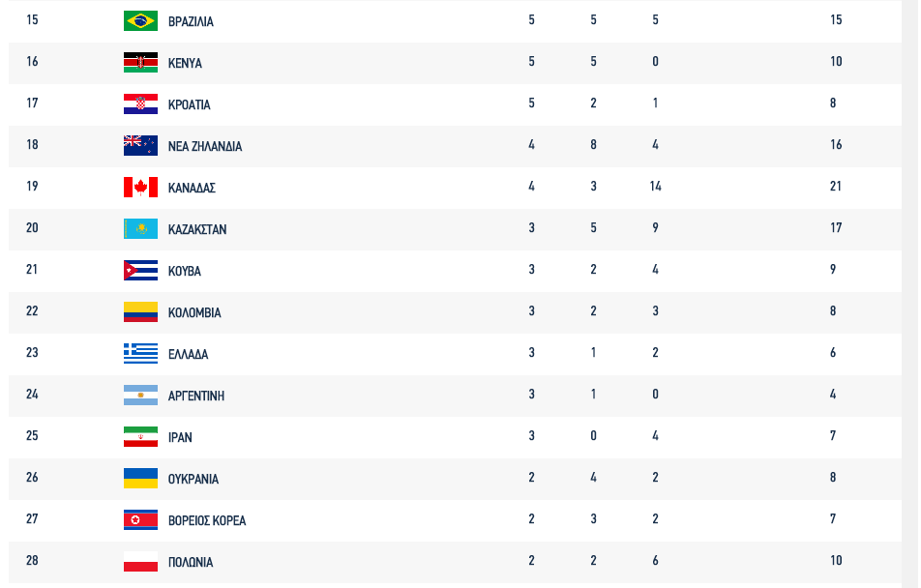Image resolution: width=921 pixels, height=588 pixels.
Task: Click the New Zealand flag icon
Action: point(140,145)
